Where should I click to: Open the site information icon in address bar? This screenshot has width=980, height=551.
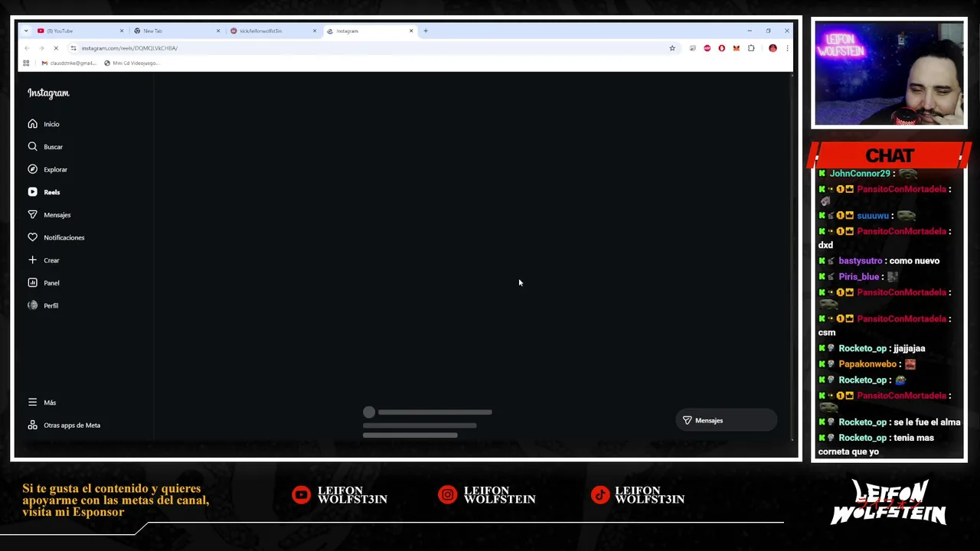(x=73, y=48)
